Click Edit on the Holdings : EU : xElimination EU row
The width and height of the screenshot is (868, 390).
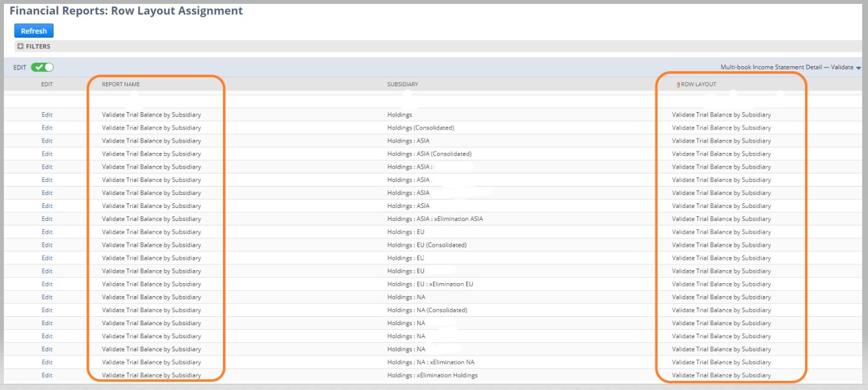(47, 284)
